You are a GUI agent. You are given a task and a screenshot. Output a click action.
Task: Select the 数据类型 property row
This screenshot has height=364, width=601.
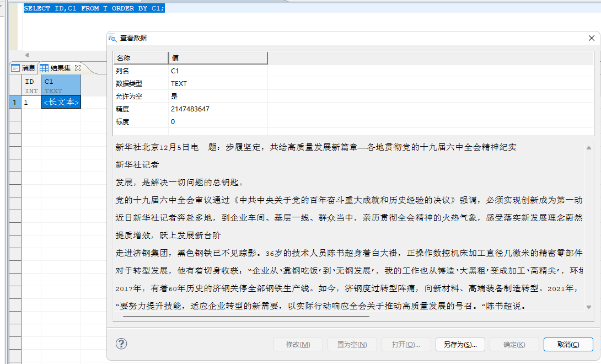coord(353,83)
